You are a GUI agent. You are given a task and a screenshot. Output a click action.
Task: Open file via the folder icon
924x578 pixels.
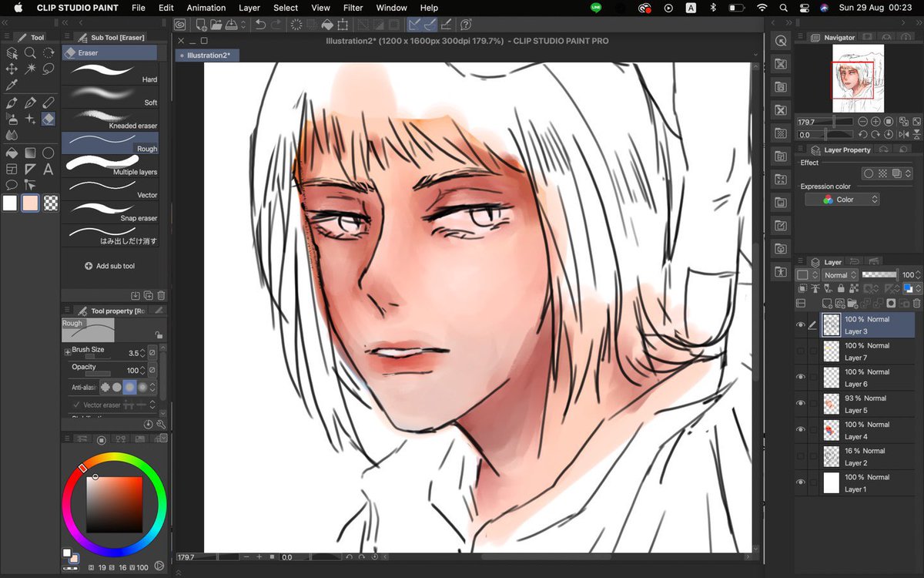coord(217,25)
